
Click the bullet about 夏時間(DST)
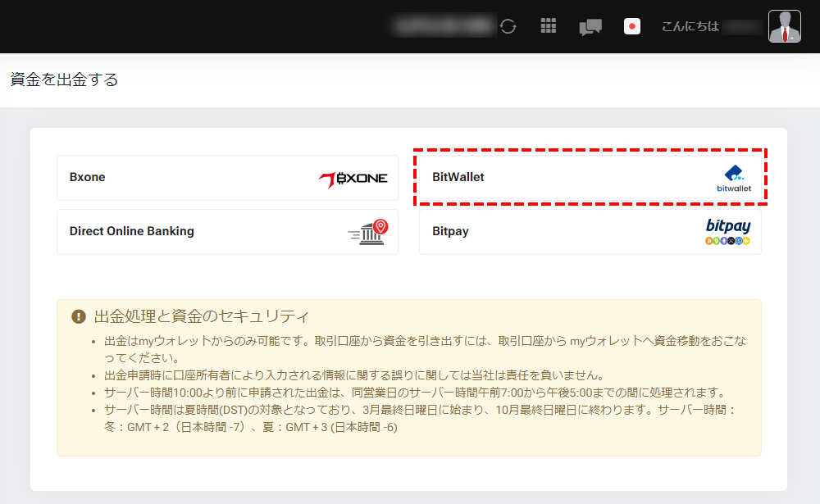[421, 418]
